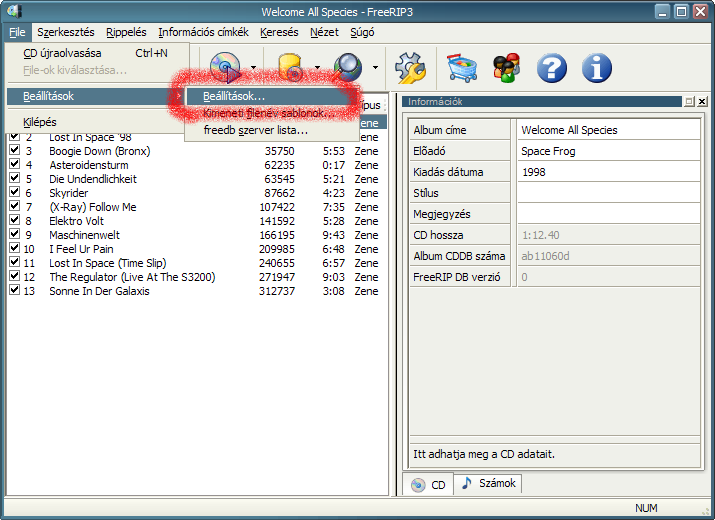Select track title Elektro Volt
715x520 pixels.
pos(76,221)
